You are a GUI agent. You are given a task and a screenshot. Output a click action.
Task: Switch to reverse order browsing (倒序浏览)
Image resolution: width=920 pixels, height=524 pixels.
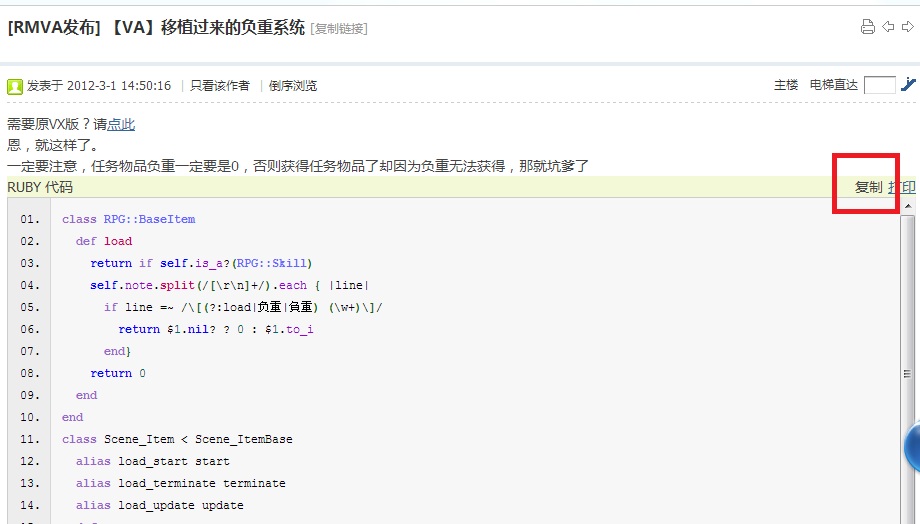pyautogui.click(x=293, y=86)
